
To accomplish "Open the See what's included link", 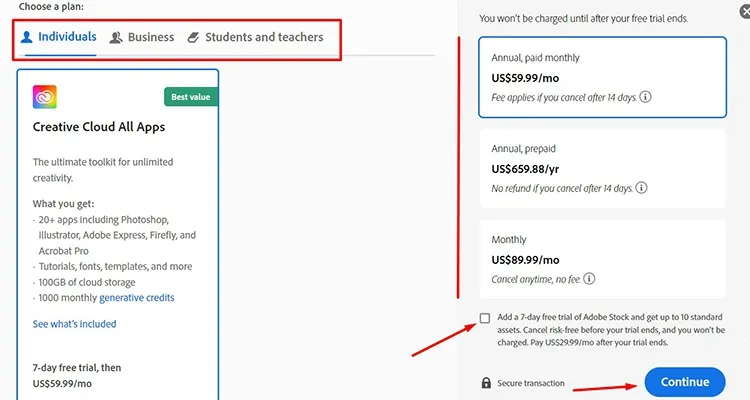I will 74,324.
